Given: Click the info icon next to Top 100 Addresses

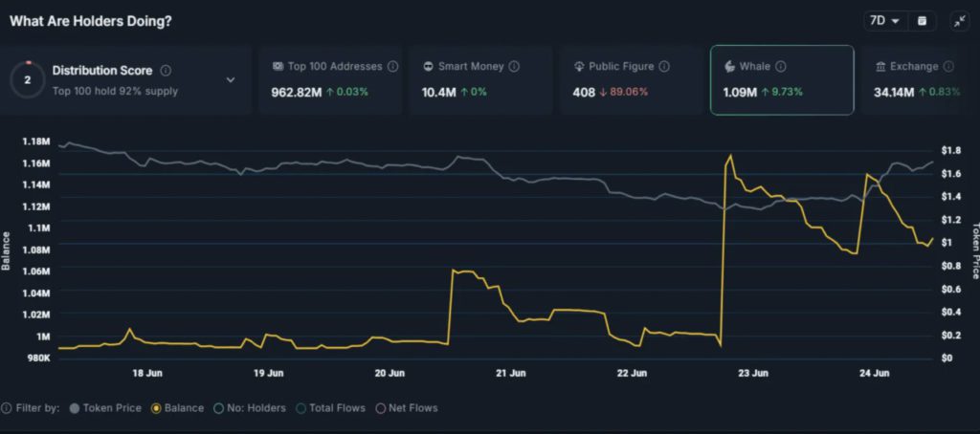Looking at the screenshot, I should 390,67.
